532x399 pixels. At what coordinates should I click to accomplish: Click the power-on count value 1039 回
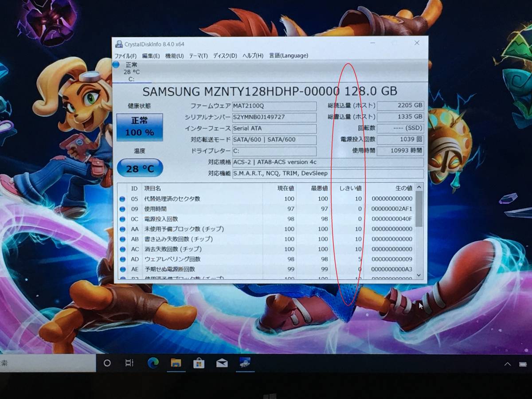401,139
